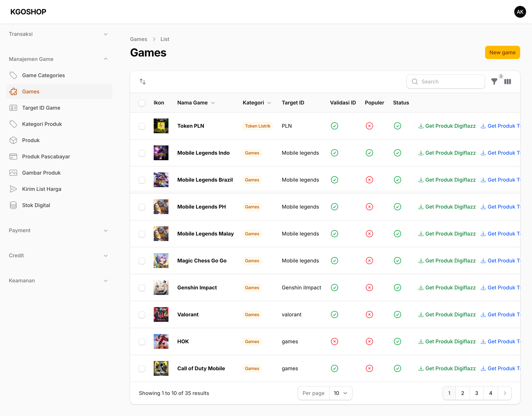Click the Stok Digital database icon

(x=13, y=205)
